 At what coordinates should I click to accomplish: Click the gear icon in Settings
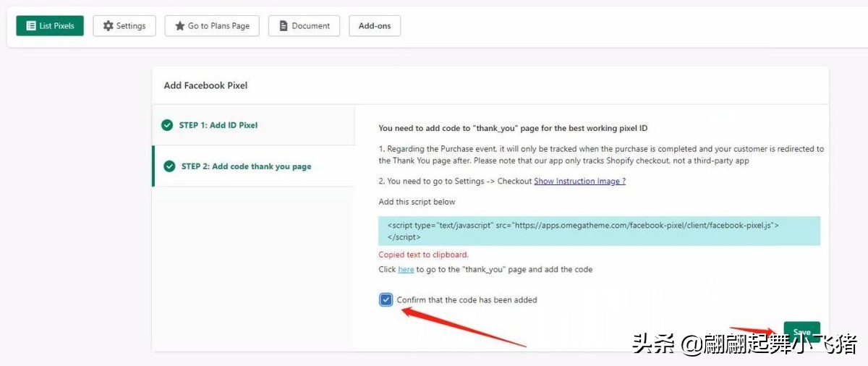point(109,26)
